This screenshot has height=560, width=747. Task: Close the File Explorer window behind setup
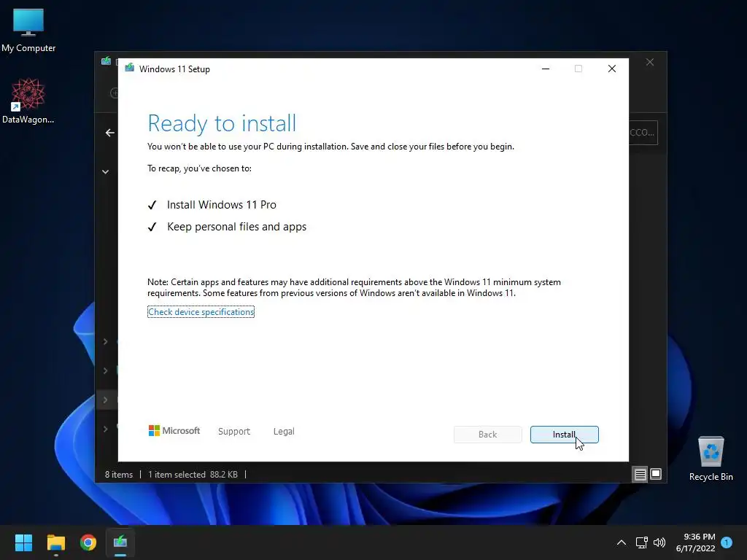[x=650, y=63]
